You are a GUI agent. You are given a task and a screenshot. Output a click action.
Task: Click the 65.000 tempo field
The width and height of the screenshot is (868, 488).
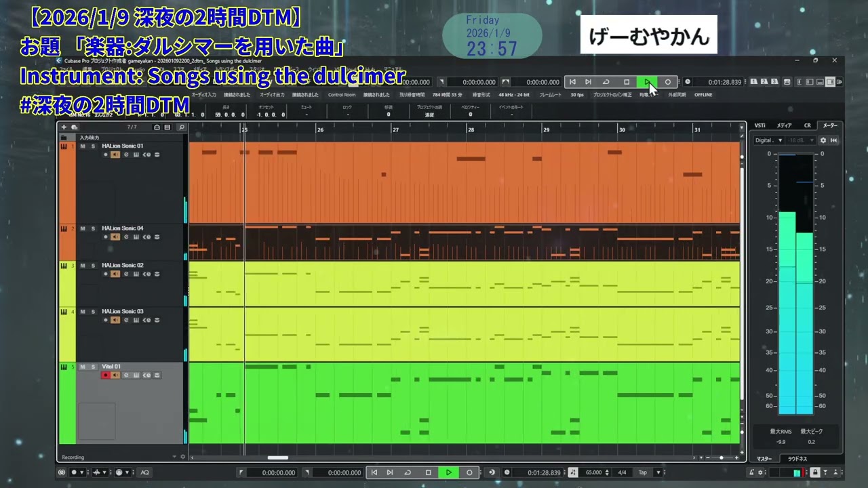tap(593, 472)
